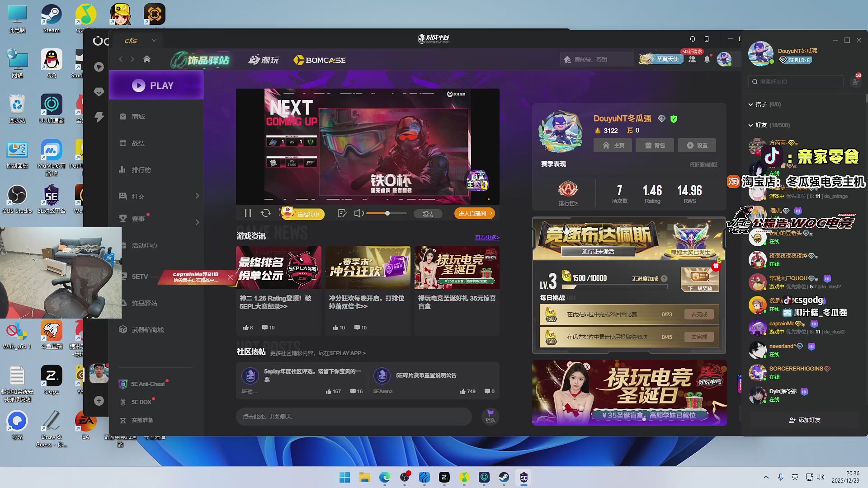Open the 超清 quality selector
Viewport: 868px width, 488px height.
point(428,214)
